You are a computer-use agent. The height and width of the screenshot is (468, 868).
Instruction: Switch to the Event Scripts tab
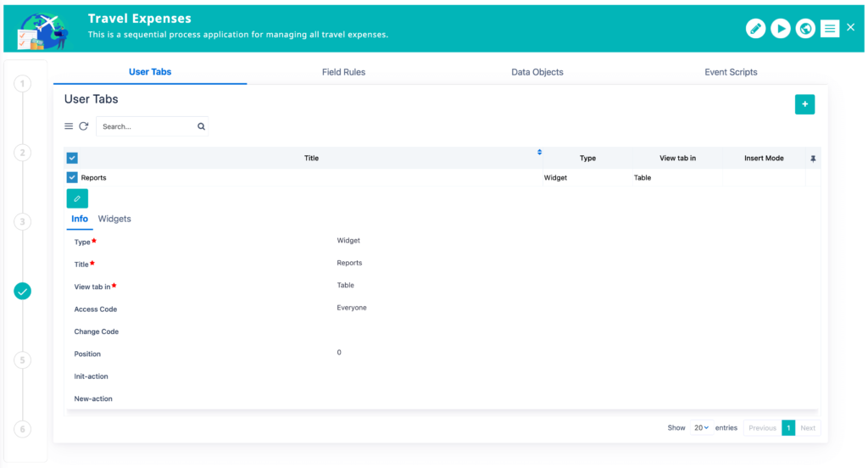[x=731, y=72]
